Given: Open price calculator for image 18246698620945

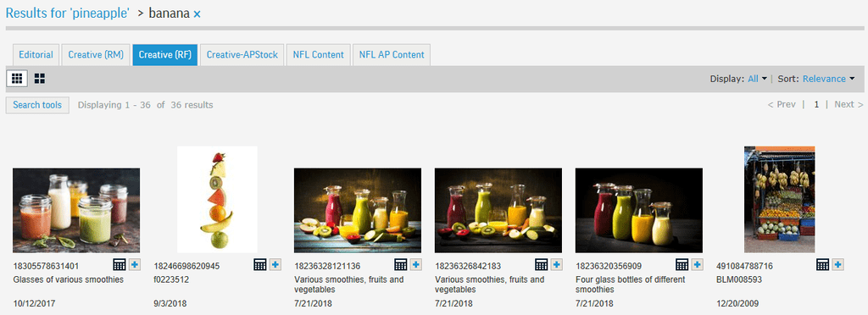Looking at the screenshot, I should tap(260, 265).
